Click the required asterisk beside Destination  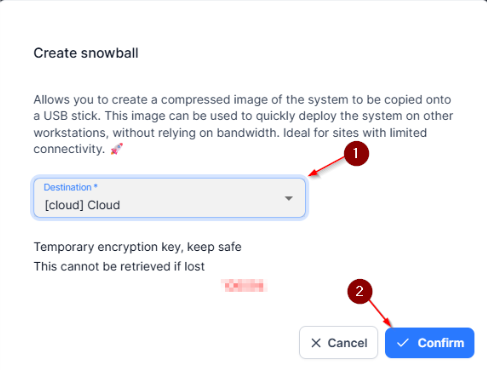[95, 186]
